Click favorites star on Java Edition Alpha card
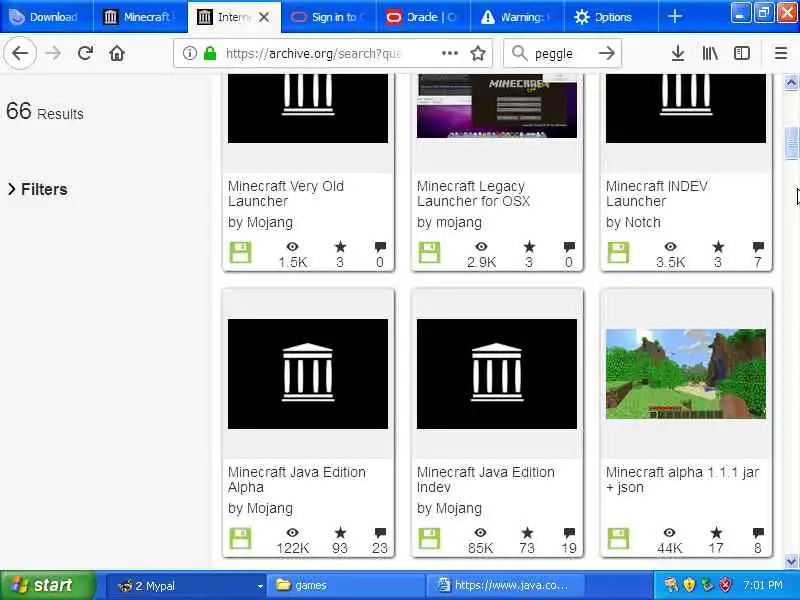The width and height of the screenshot is (800, 600). (x=340, y=533)
